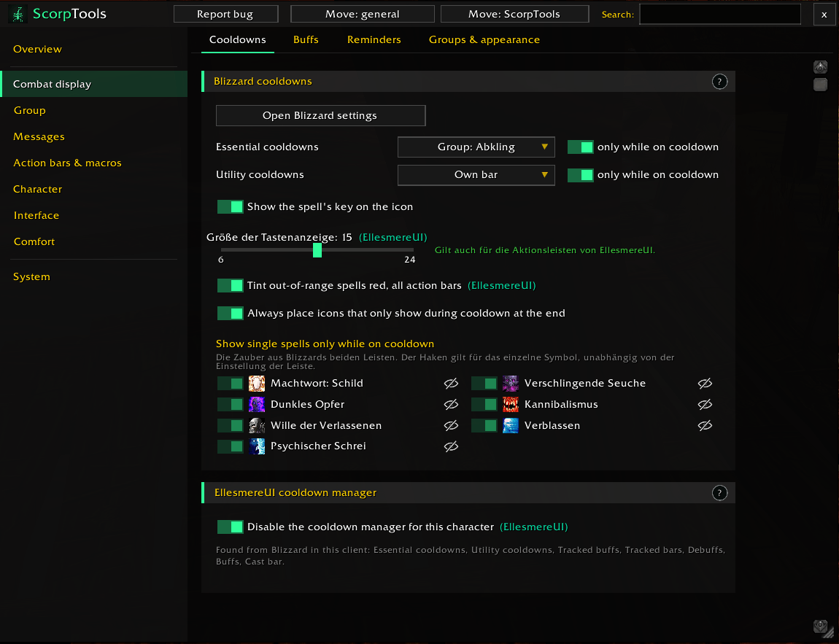839x644 pixels.
Task: Open the System sidebar section
Action: click(31, 277)
